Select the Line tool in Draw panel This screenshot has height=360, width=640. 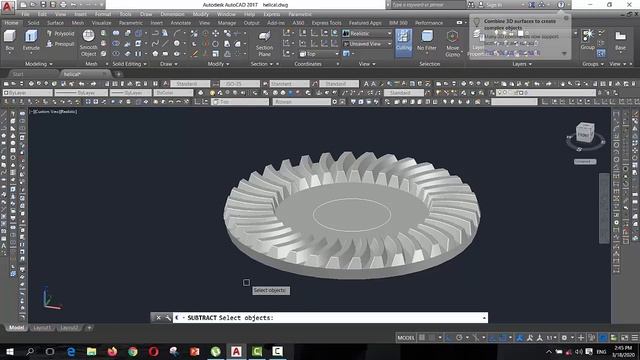[x=165, y=43]
